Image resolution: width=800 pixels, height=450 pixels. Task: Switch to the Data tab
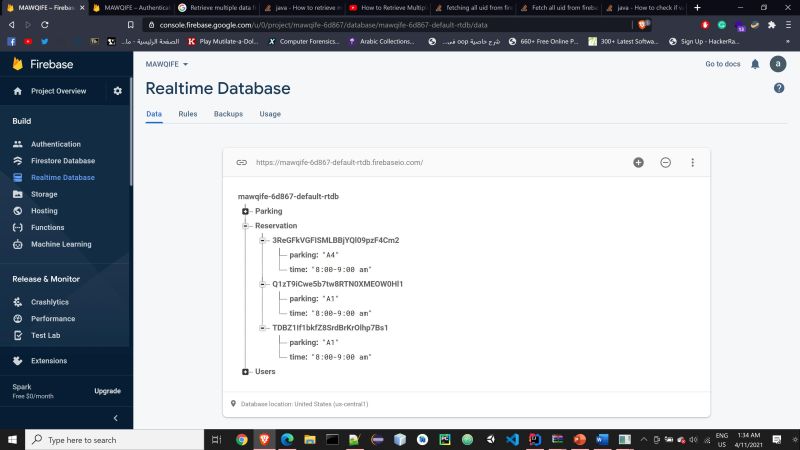click(154, 114)
